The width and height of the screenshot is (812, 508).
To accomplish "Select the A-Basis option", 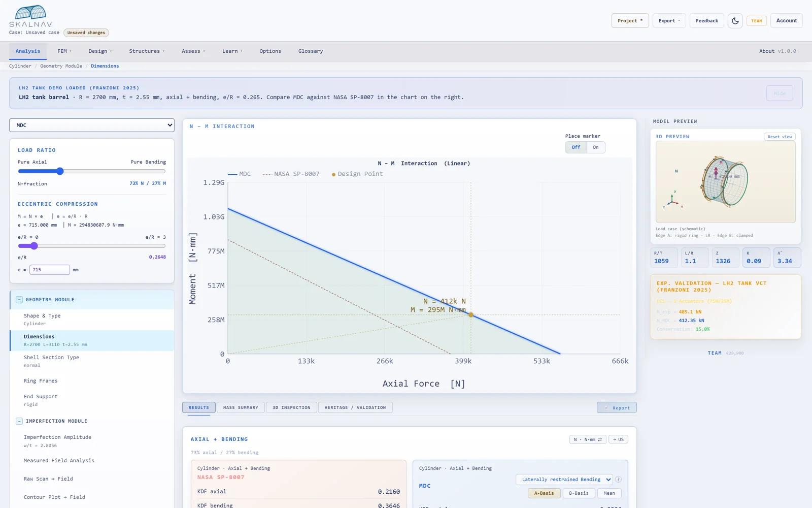I will 544,493.
